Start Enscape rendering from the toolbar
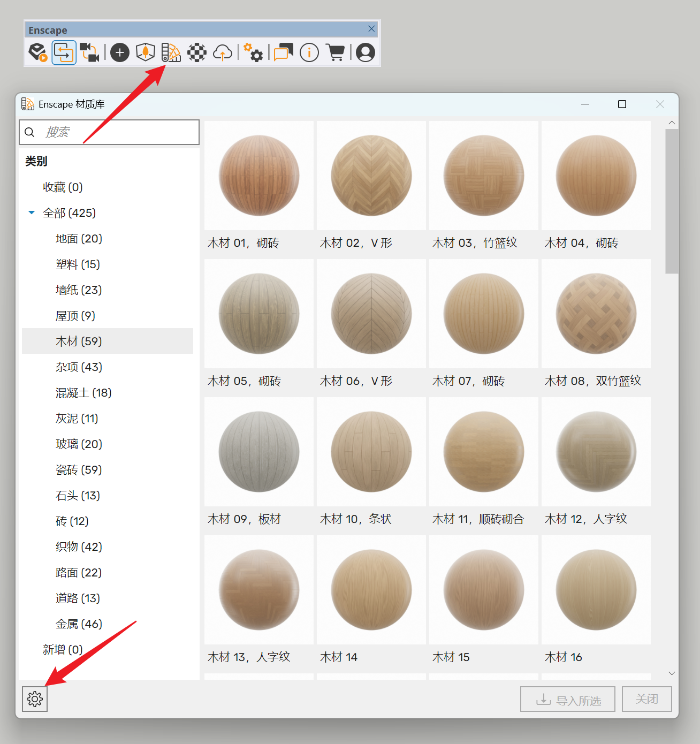Viewport: 700px width, 744px height. (37, 52)
